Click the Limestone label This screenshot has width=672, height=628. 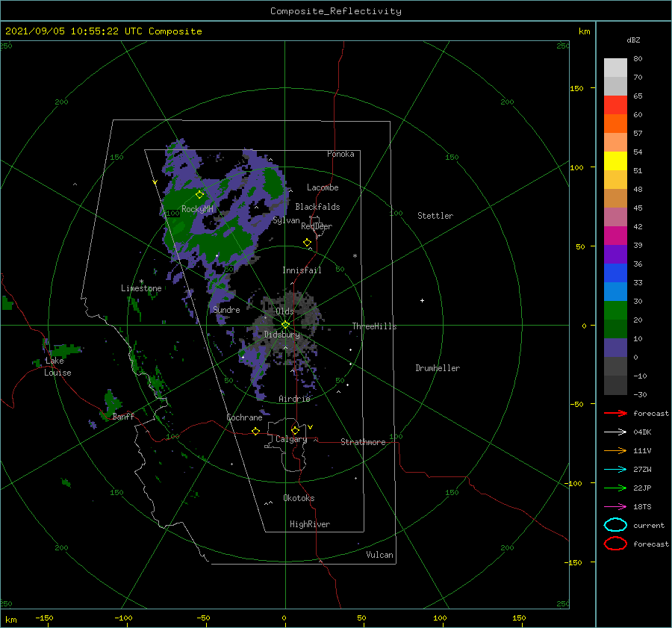pyautogui.click(x=141, y=288)
